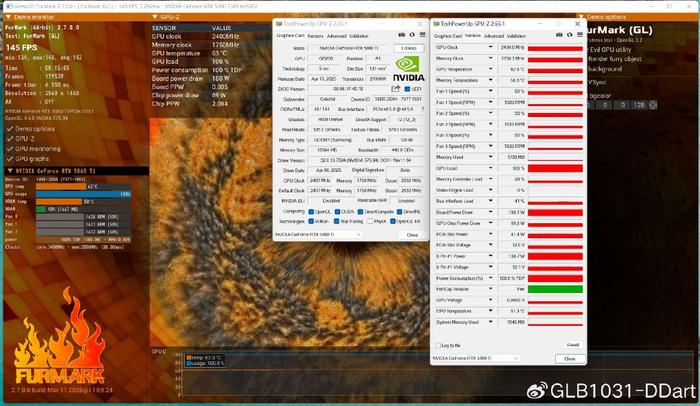Switch to Validation tab in Graphics Card window
This screenshot has height=406, width=700.
tap(358, 36)
